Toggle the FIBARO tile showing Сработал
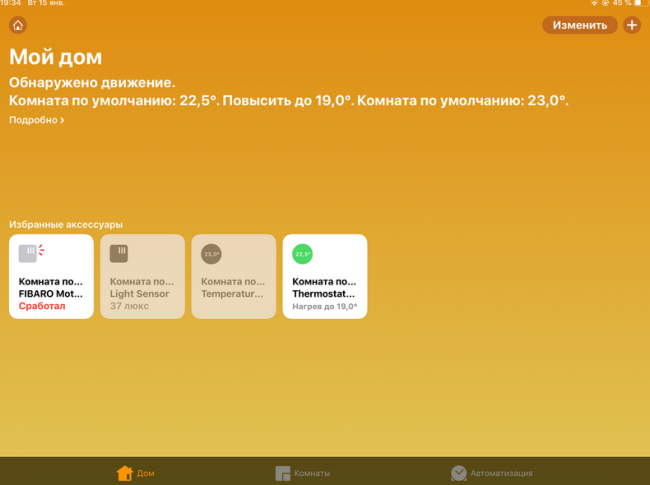Screen dimensions: 650x485 [51, 290]
